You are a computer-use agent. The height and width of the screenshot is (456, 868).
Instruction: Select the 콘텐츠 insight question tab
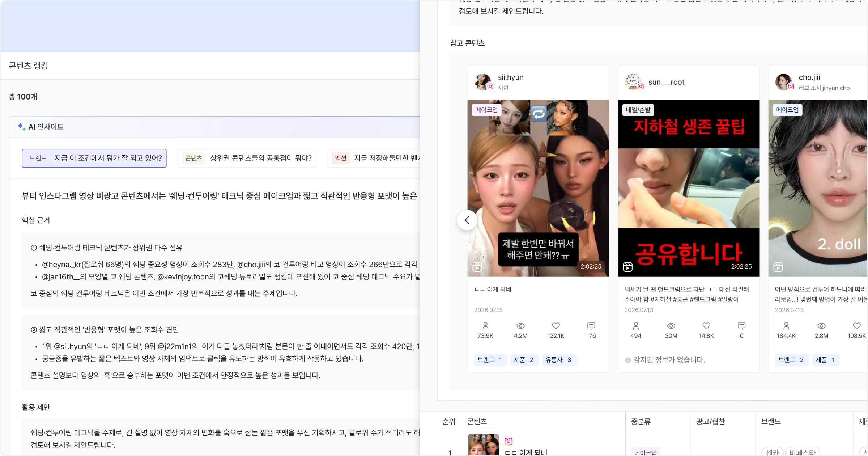pos(247,158)
